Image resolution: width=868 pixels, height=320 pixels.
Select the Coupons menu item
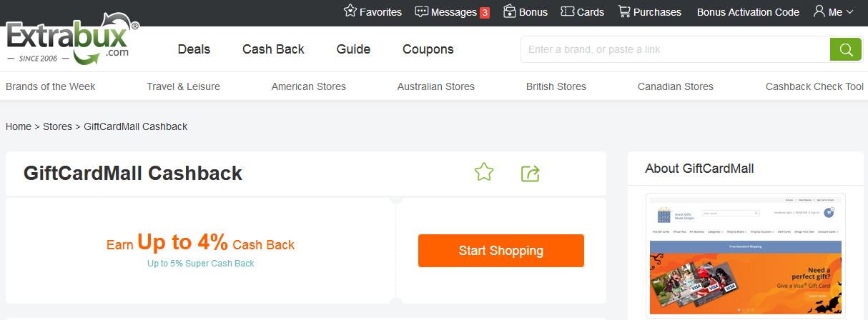click(x=428, y=49)
